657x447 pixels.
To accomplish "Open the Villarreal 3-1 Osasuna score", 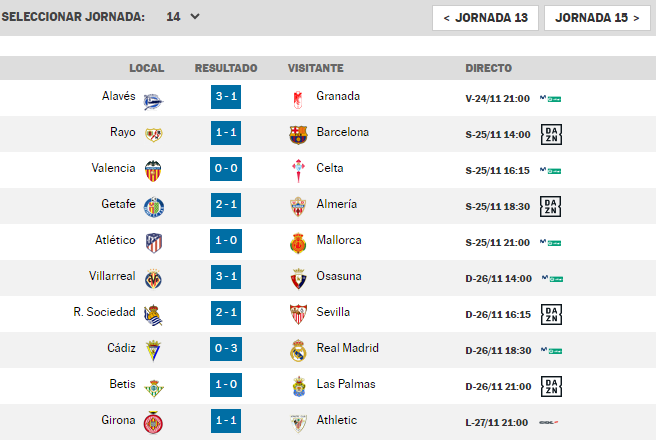I will tap(226, 276).
